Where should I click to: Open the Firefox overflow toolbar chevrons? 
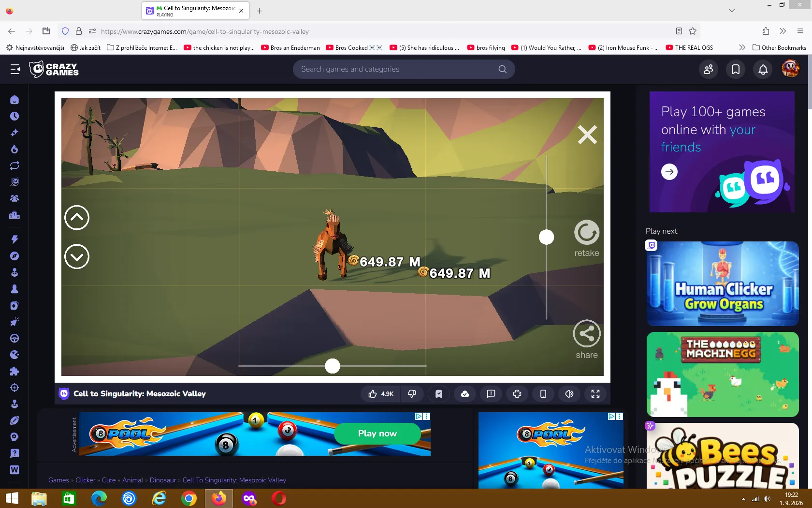tap(783, 31)
